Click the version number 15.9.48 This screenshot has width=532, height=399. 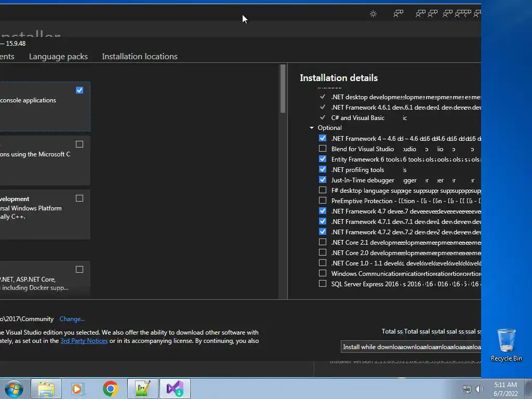point(16,44)
